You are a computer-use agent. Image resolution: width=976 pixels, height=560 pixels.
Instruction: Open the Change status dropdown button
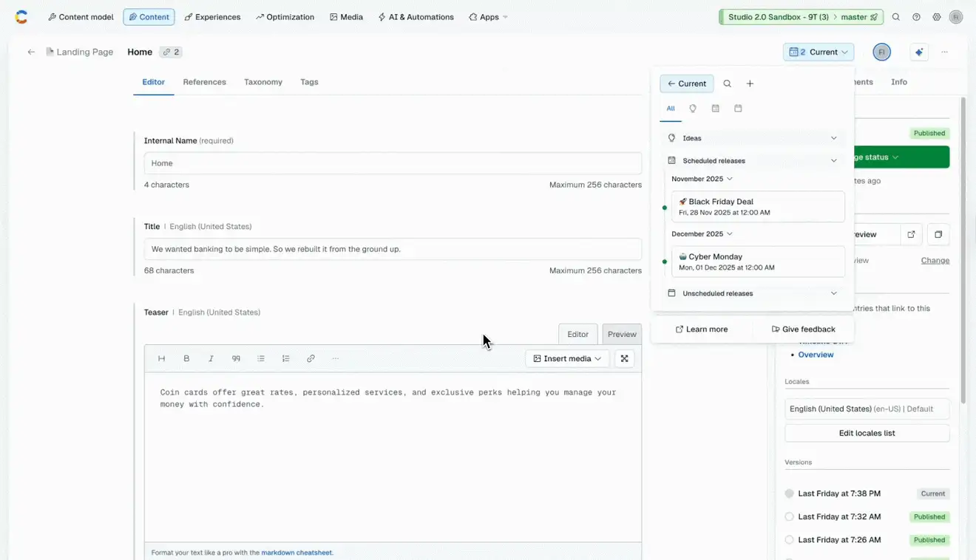coord(901,157)
